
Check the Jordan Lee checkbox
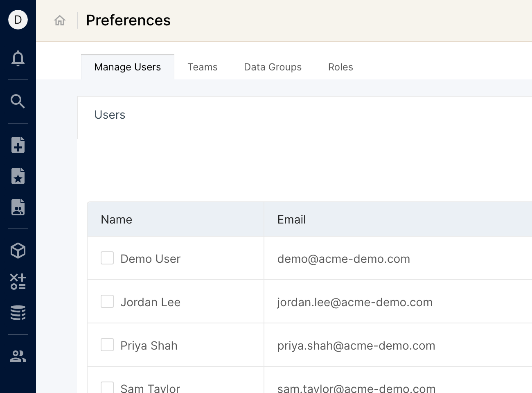click(107, 301)
